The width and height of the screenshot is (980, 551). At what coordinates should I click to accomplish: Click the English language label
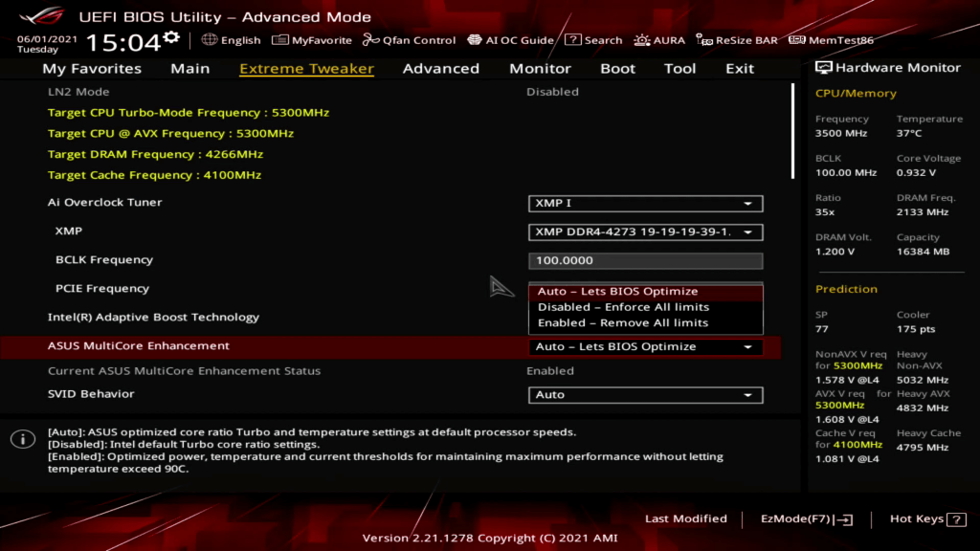[240, 40]
